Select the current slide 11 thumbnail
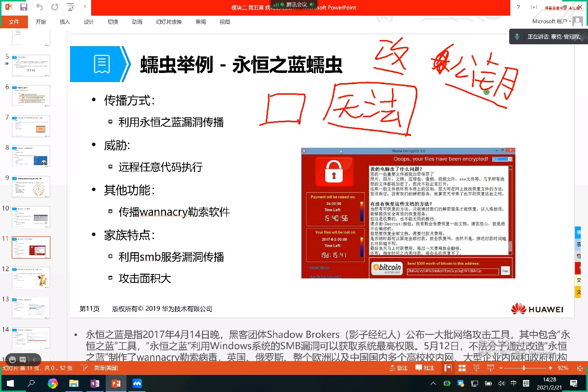This screenshot has height=392, width=588. click(31, 248)
